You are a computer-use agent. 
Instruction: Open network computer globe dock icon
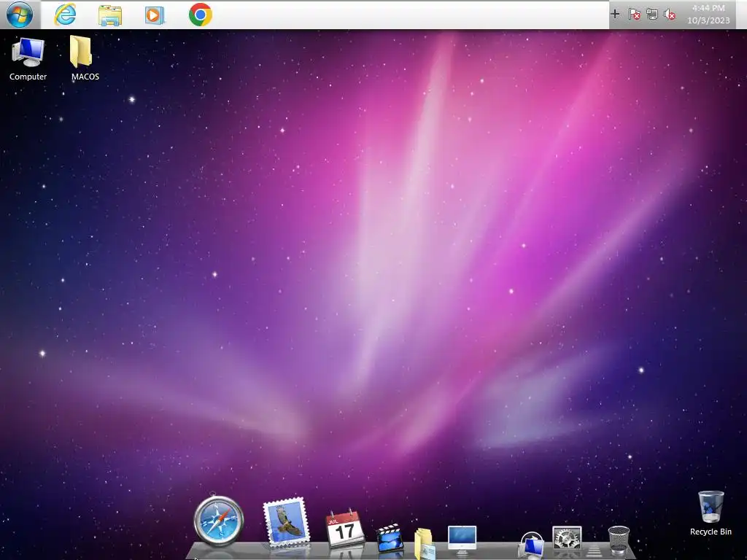click(531, 545)
